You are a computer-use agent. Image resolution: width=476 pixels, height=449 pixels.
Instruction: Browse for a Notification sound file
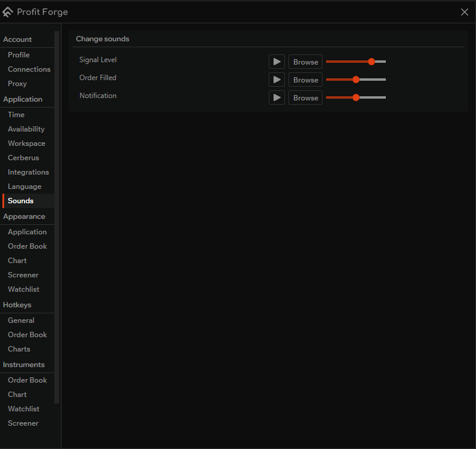point(305,98)
